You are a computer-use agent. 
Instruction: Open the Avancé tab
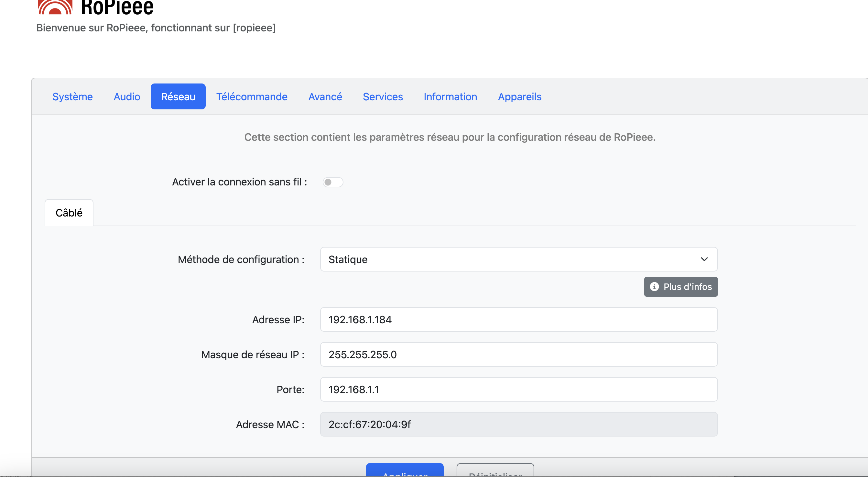(x=325, y=97)
